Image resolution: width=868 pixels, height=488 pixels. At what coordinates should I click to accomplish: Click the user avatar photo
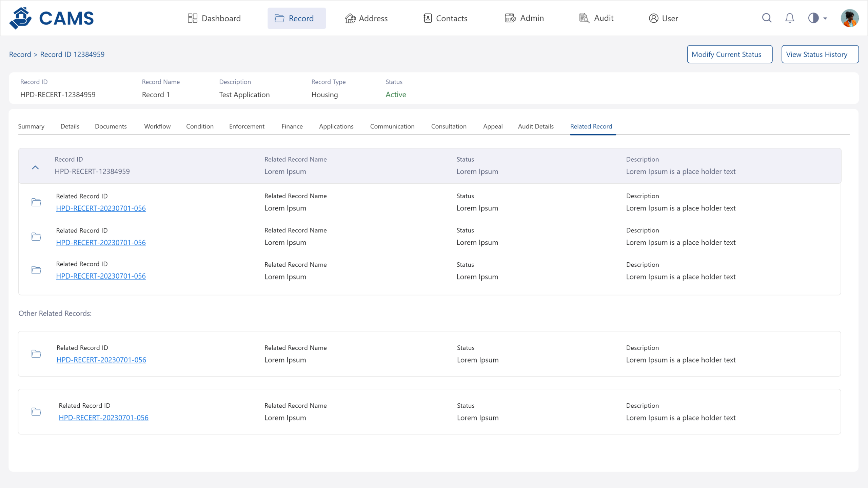(x=849, y=18)
